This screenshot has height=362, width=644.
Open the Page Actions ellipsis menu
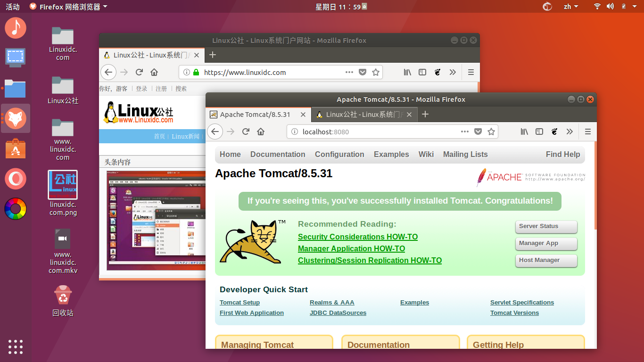coord(464,132)
